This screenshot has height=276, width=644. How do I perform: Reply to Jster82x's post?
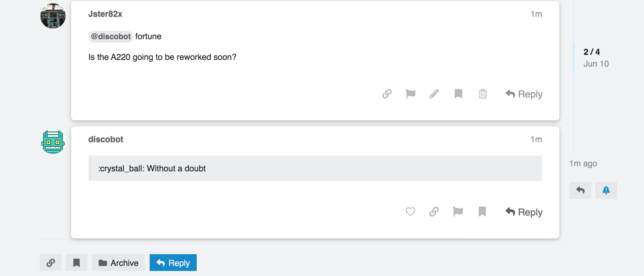(524, 94)
